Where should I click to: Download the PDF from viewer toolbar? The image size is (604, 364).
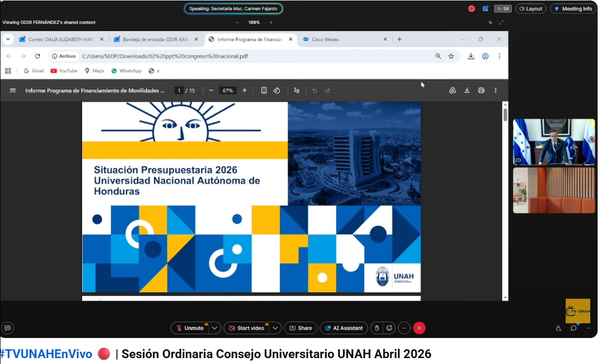tap(467, 90)
